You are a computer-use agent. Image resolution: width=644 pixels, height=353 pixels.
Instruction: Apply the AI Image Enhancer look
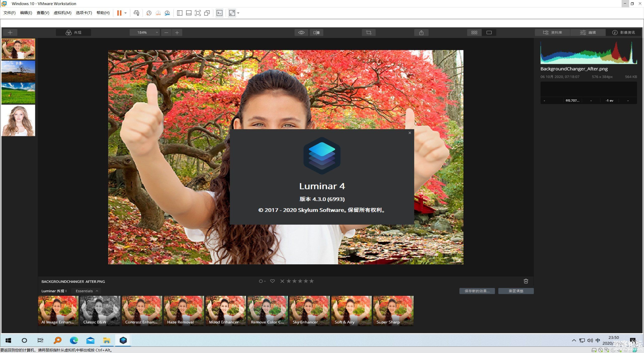pyautogui.click(x=58, y=311)
